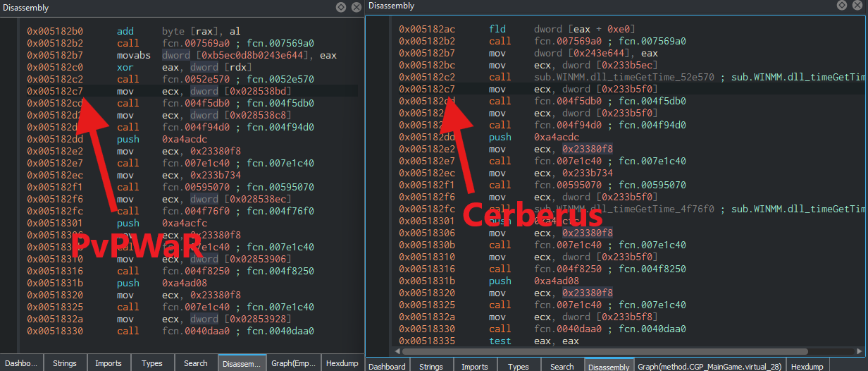Float the right Disassembly panel via header icon
Viewport: 868px width, 371px height.
841,6
